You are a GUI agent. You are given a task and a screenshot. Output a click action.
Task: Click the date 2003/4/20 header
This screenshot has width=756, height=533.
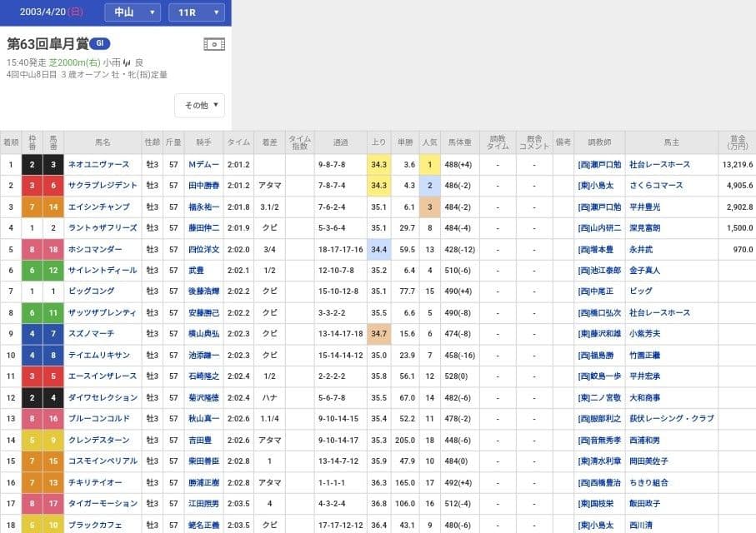point(43,12)
